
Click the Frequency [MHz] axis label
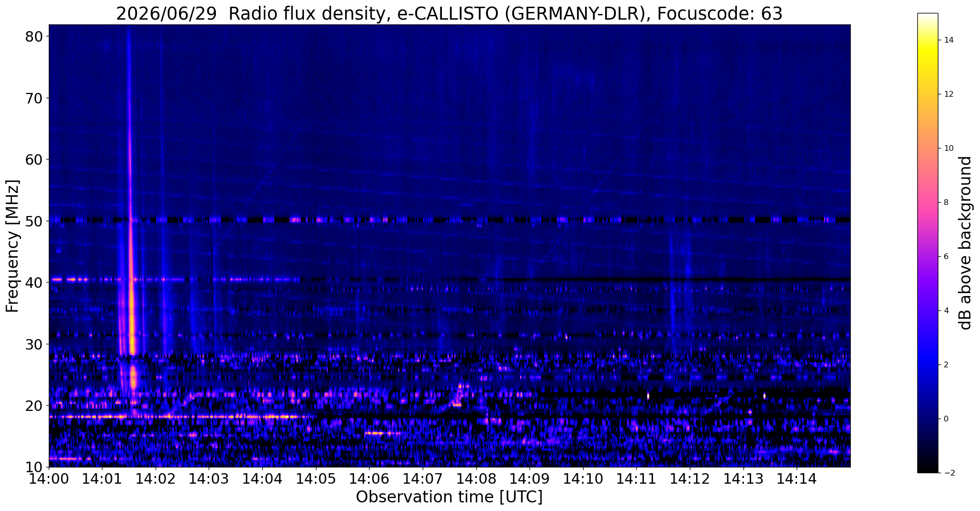pyautogui.click(x=12, y=246)
